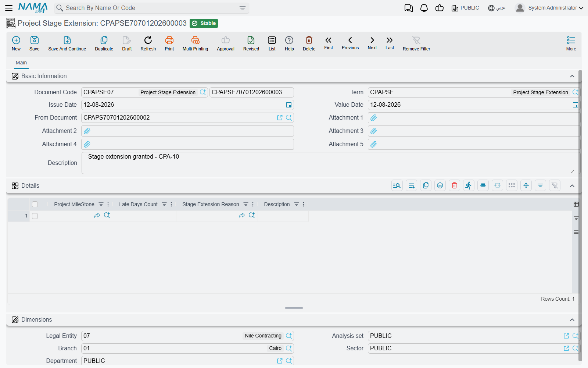Open Help

(289, 43)
